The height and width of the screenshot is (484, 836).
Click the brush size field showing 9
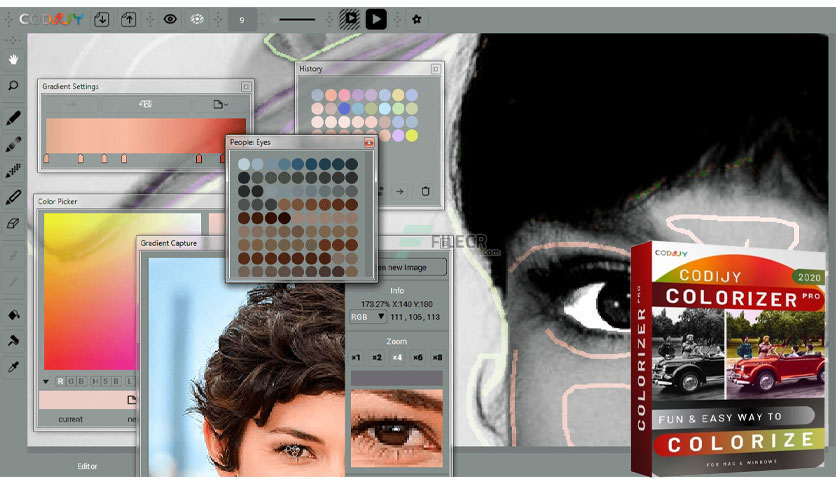pyautogui.click(x=242, y=20)
